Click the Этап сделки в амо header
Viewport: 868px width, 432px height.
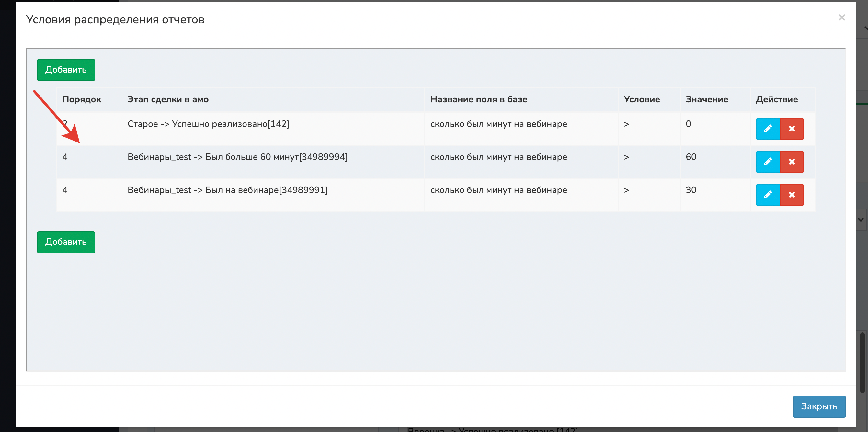click(x=168, y=99)
